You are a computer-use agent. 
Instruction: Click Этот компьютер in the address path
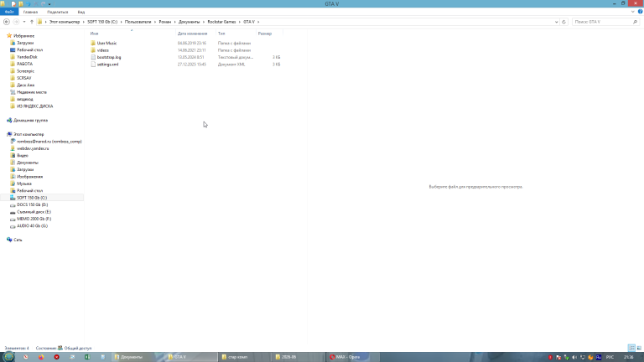click(x=65, y=22)
